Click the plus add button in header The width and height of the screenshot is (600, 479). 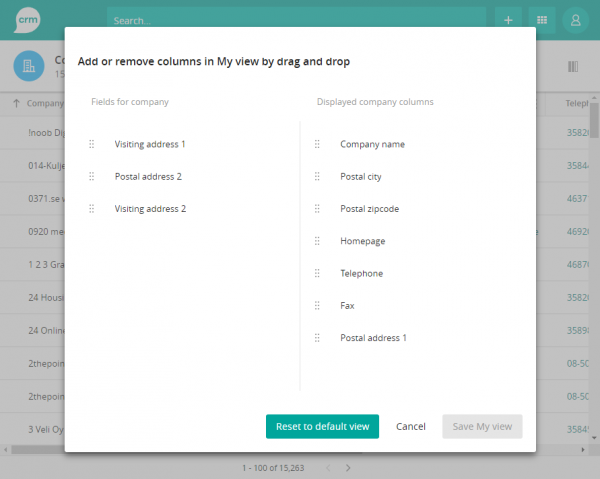pyautogui.click(x=508, y=20)
